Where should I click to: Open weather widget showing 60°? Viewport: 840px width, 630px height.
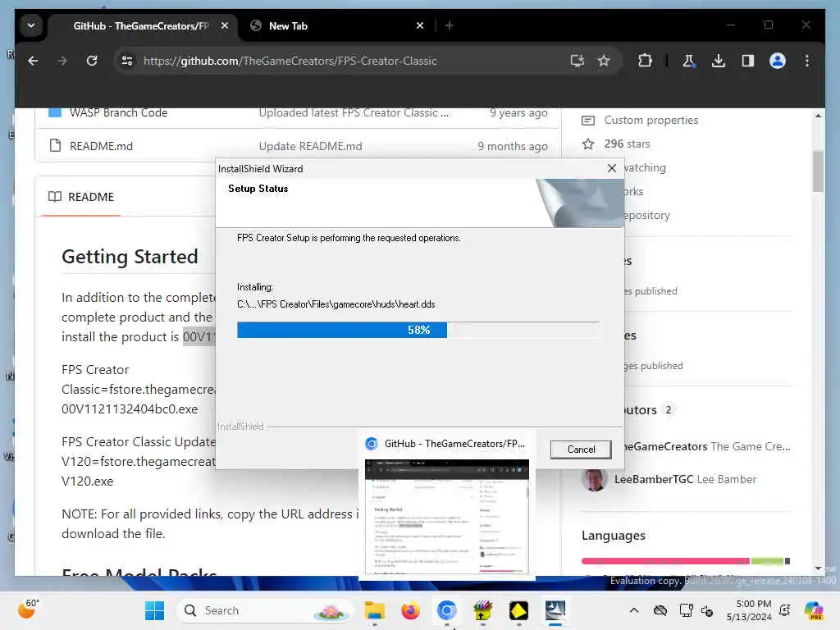pos(28,609)
